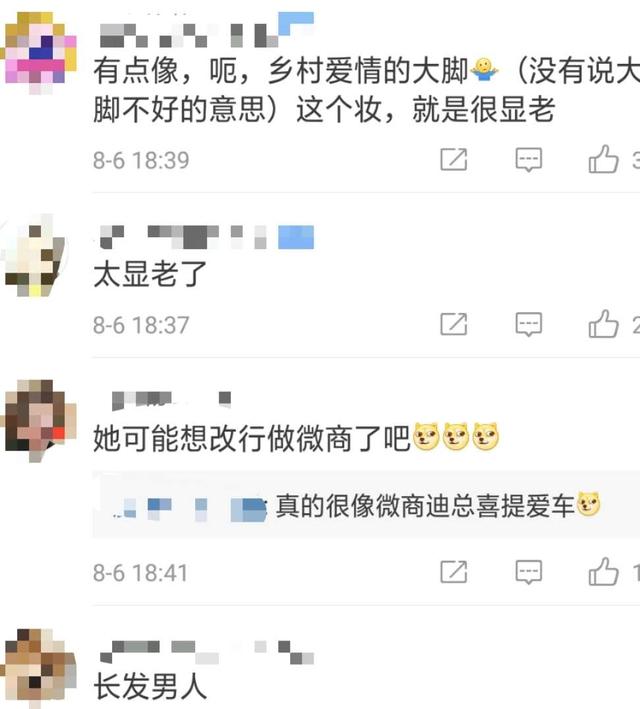Select the 长发男人 comment text

(150, 685)
